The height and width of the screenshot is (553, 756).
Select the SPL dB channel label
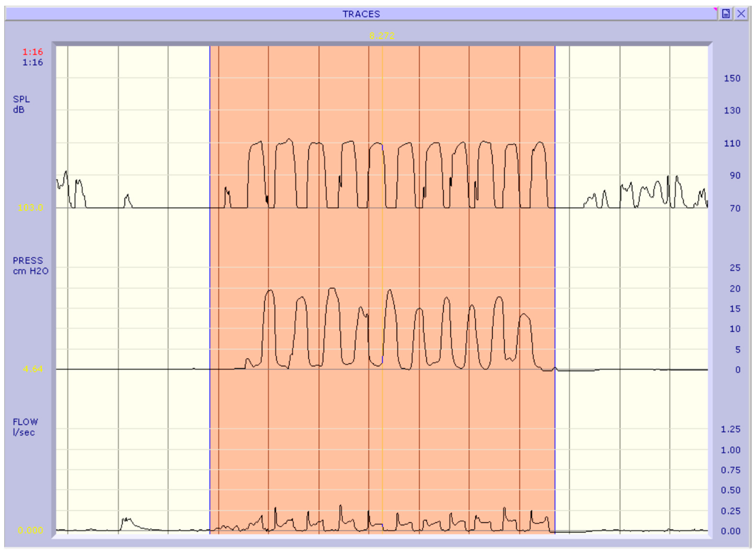coord(21,104)
